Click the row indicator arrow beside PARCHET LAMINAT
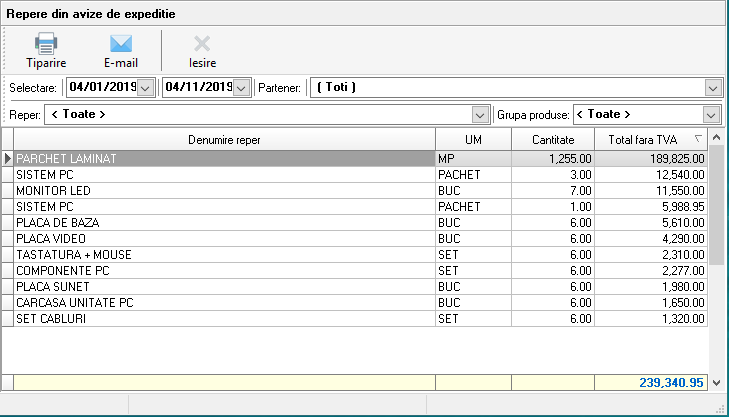Viewport: 729px width, 417px height. [8, 158]
